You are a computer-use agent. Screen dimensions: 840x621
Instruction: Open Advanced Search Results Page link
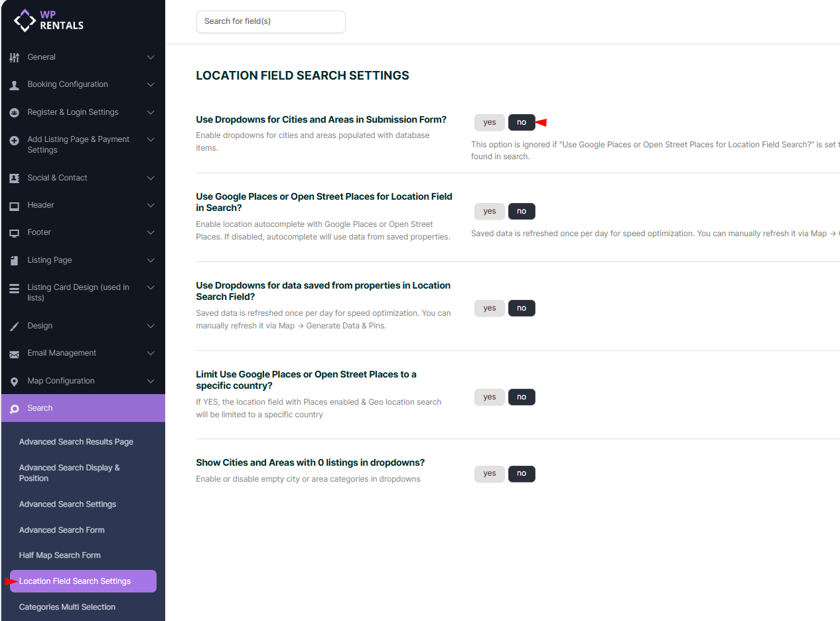click(x=76, y=442)
